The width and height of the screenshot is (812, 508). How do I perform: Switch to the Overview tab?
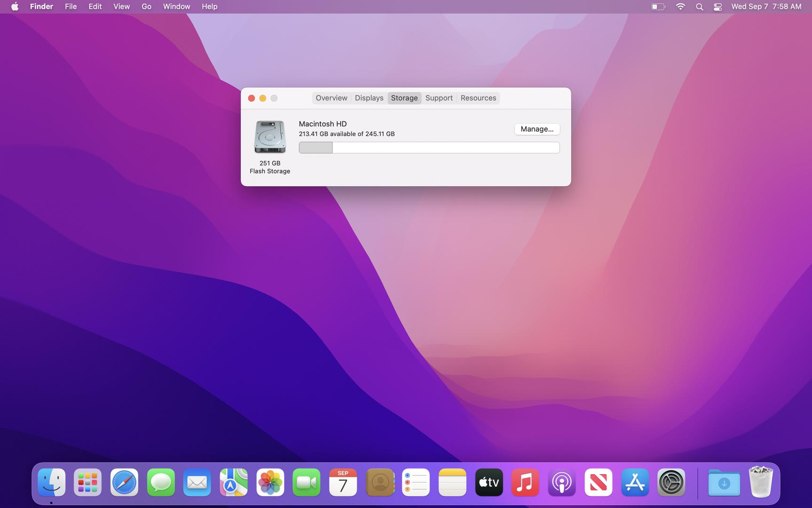pos(331,98)
